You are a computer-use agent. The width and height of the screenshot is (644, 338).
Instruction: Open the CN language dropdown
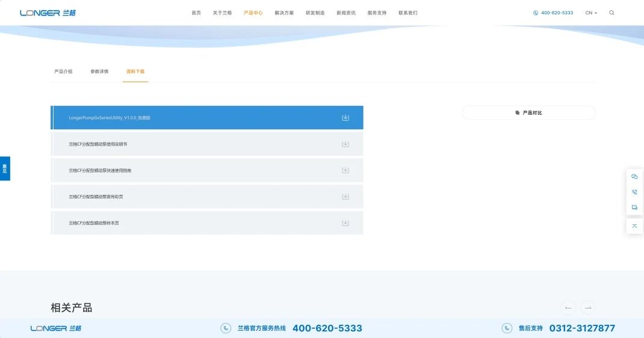(x=591, y=13)
